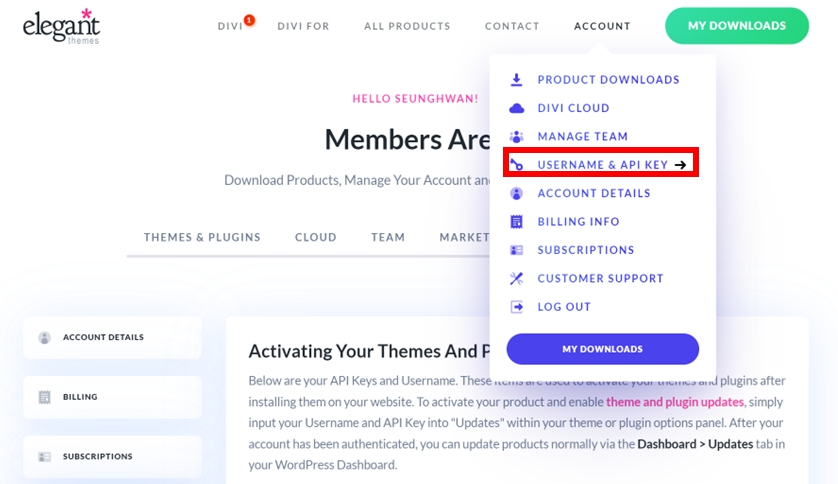838x484 pixels.
Task: Click the green My Downloads header button
Action: coord(737,26)
